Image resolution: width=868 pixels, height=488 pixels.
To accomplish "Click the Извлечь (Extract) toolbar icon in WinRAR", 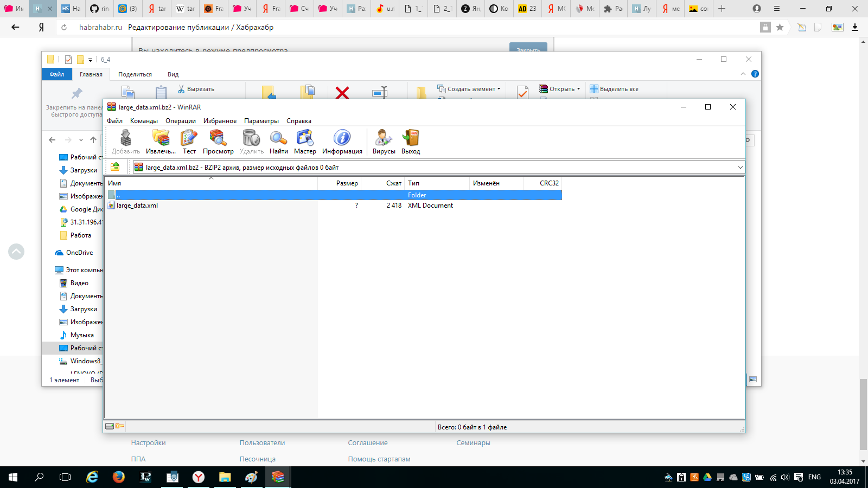I will 161,142.
